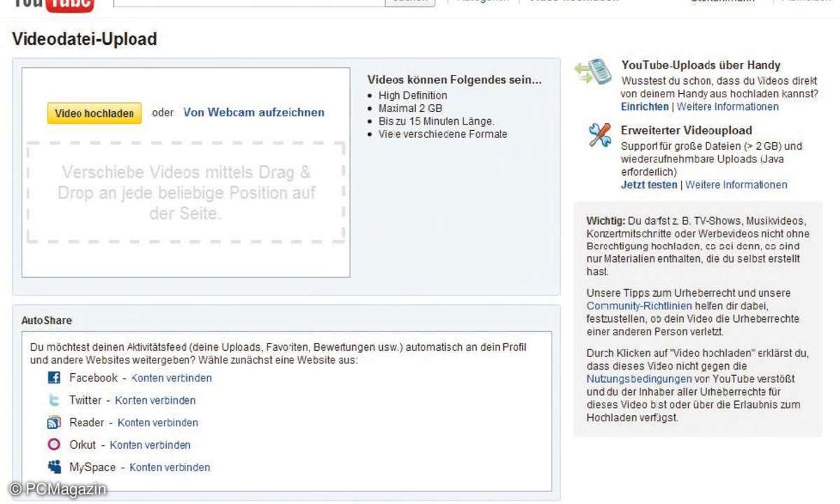Click the Facebook label in AutoShare list
The width and height of the screenshot is (840, 504).
[93, 378]
